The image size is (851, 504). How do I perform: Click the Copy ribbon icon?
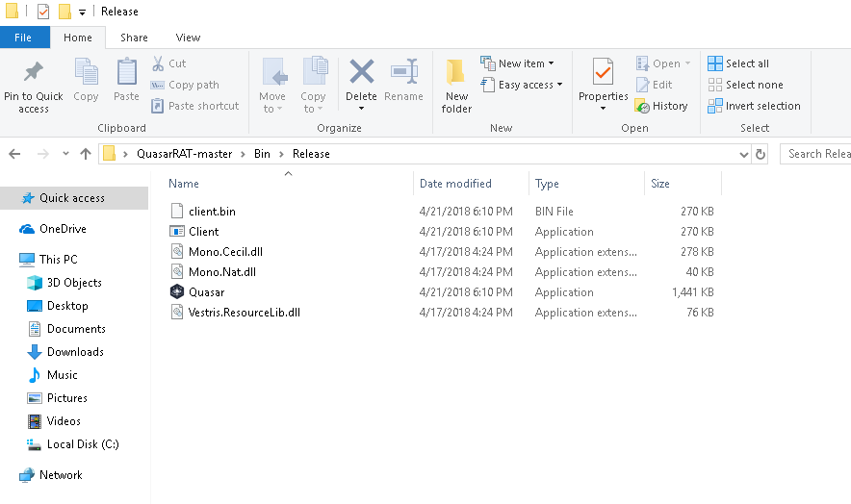[86, 71]
